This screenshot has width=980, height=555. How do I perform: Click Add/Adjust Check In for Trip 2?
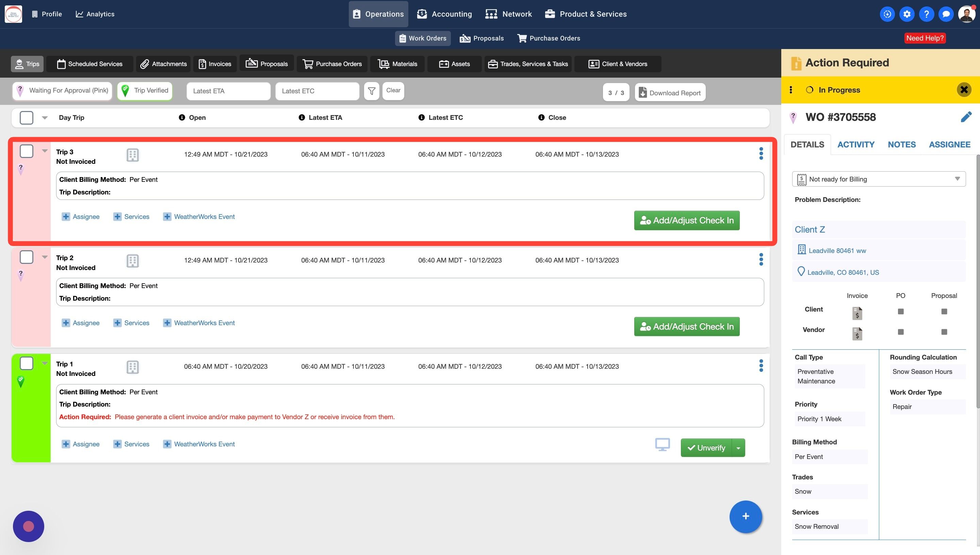[x=686, y=327]
